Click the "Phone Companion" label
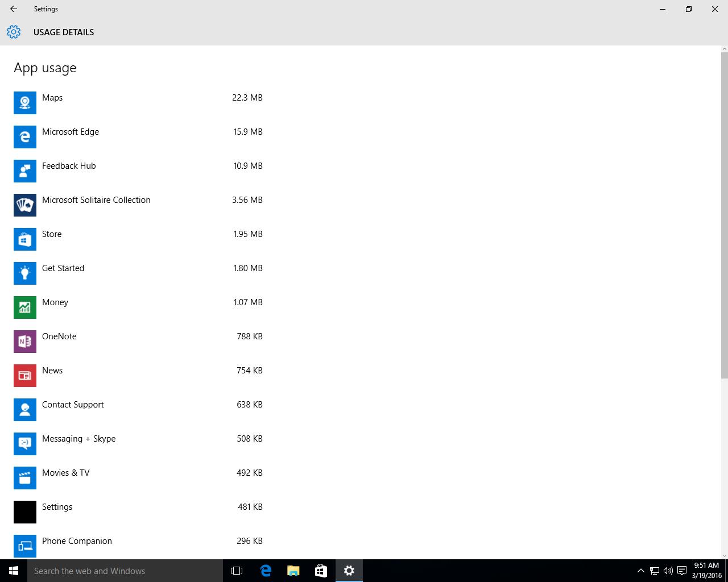Image resolution: width=728 pixels, height=582 pixels. (77, 541)
